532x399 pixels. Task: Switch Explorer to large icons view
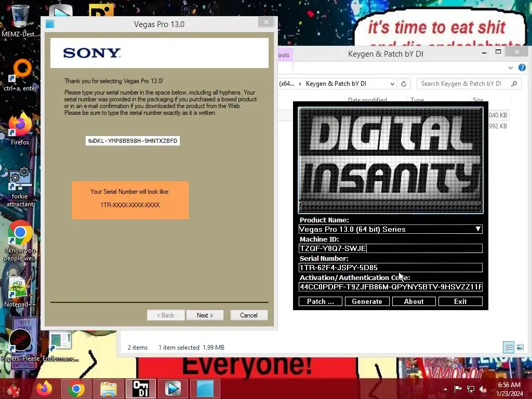[x=520, y=347]
